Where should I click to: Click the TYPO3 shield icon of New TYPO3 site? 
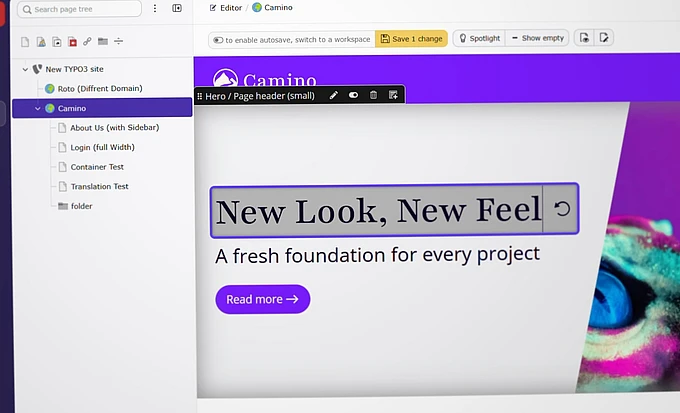tap(37, 69)
